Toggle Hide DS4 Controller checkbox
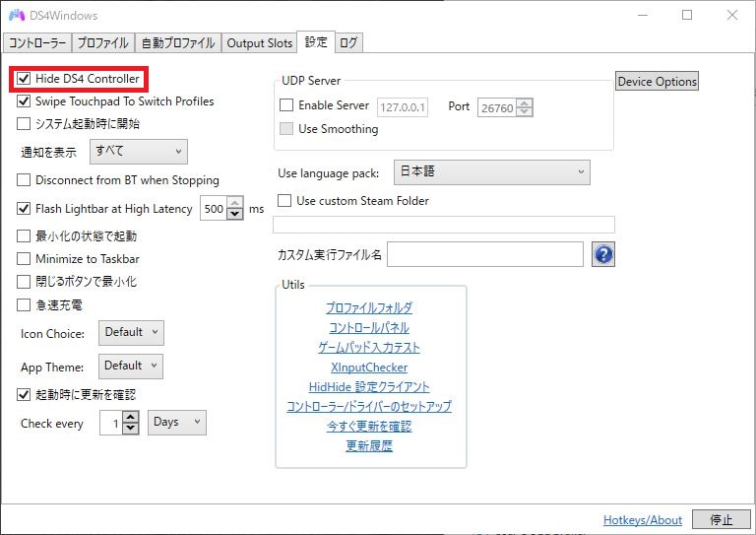Screen dimensions: 756x535 point(24,79)
